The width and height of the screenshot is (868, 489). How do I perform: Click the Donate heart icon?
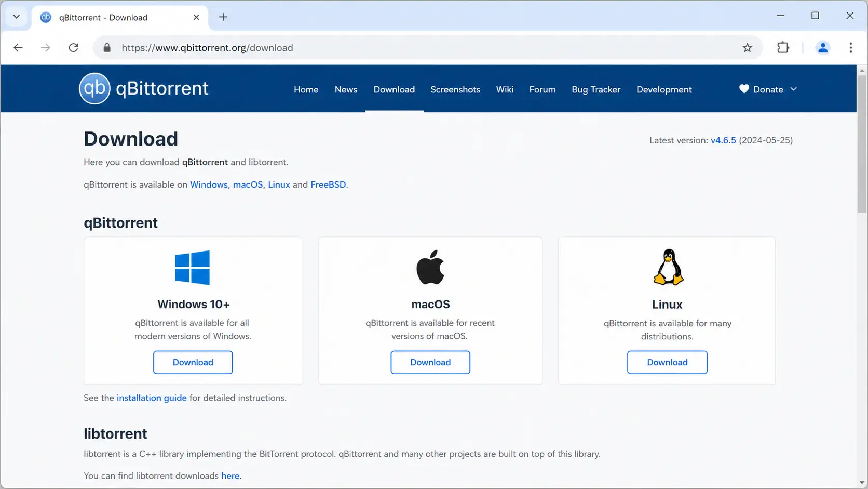(744, 89)
